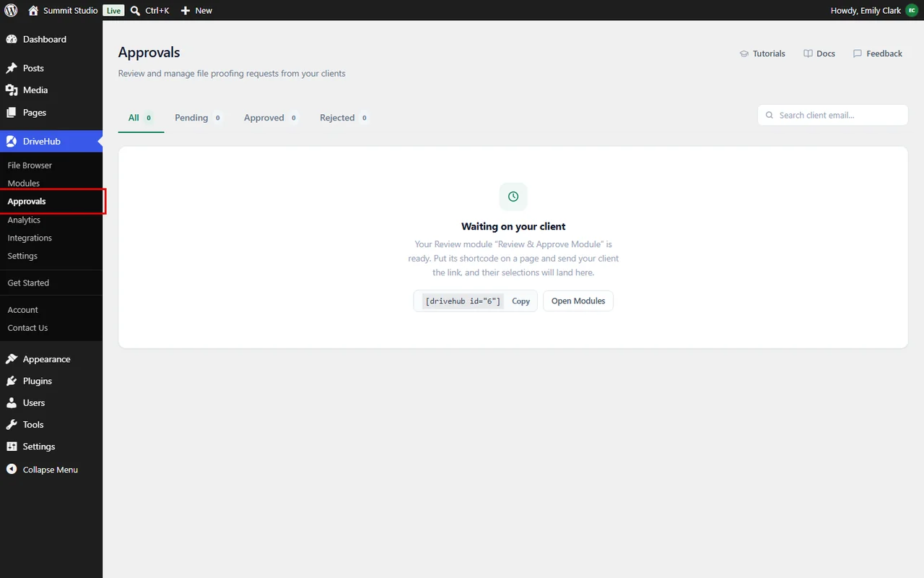Switch to the Approved tab
The image size is (924, 578).
coord(271,118)
